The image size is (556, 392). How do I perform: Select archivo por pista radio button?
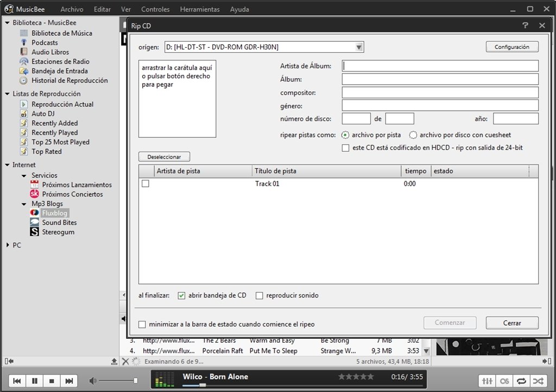tap(345, 135)
